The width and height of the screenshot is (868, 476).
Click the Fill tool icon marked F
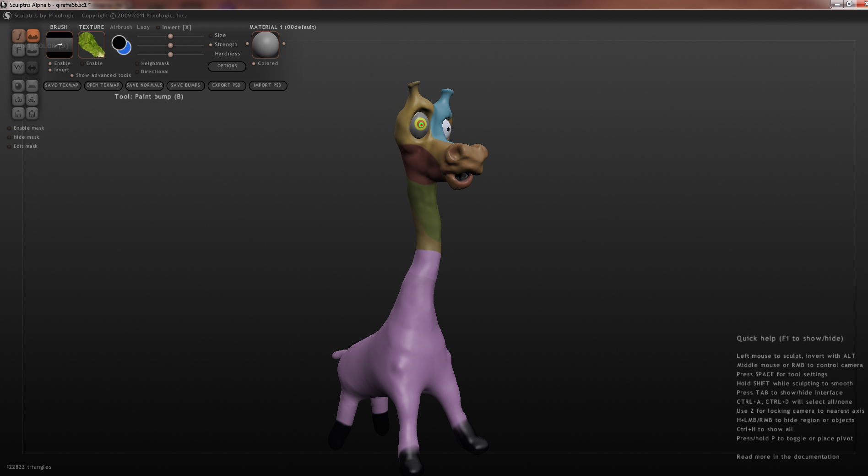[18, 50]
